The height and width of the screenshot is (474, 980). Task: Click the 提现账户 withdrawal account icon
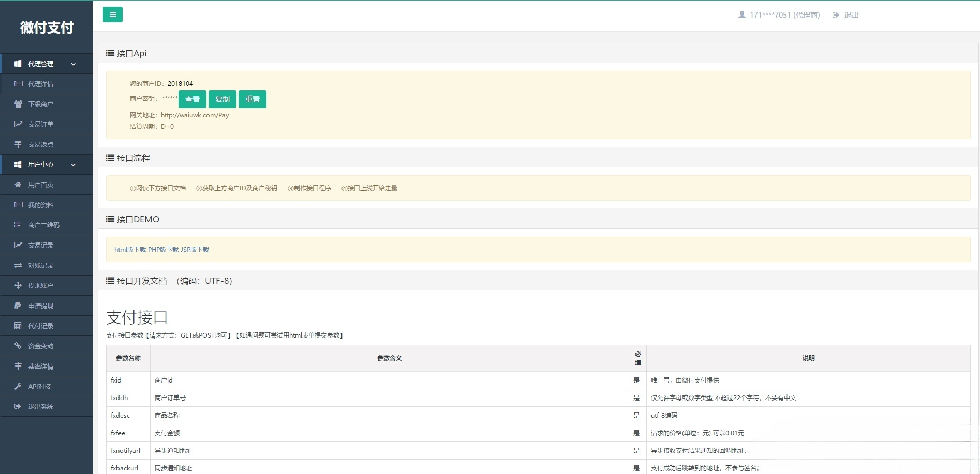(18, 285)
